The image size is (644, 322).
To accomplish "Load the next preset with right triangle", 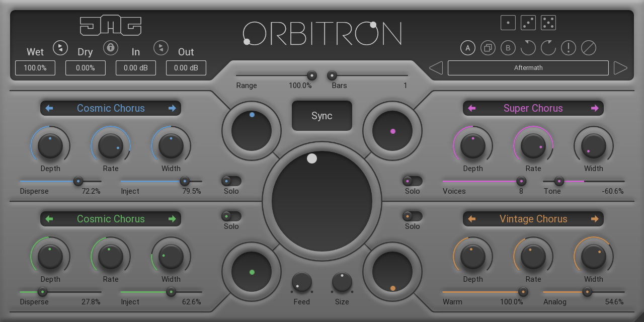I will [x=620, y=68].
